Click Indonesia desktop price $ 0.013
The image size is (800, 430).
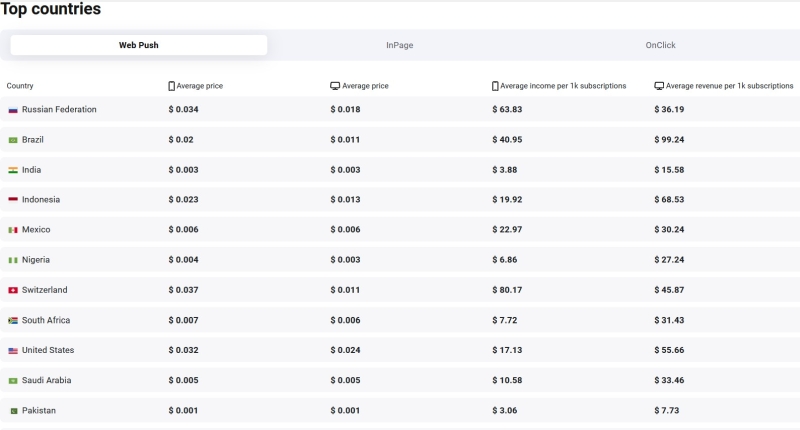(345, 199)
